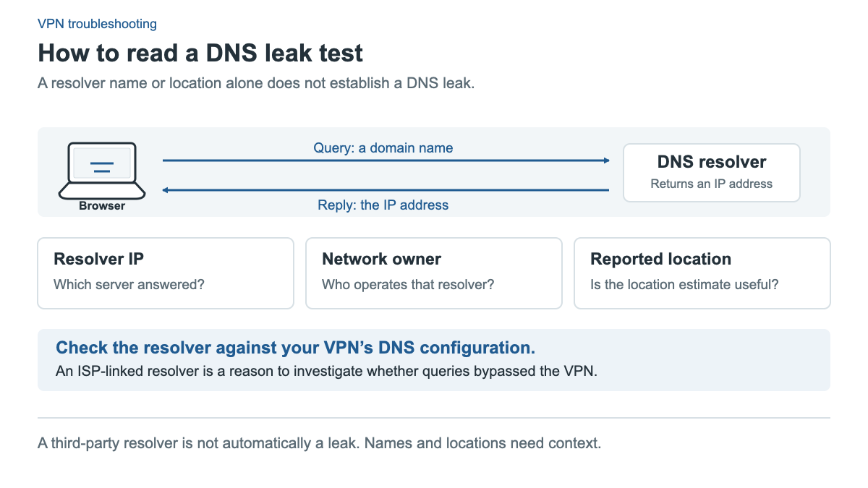Image resolution: width=868 pixels, height=488 pixels.
Task: Click 'Query: a domain name' label
Action: (x=383, y=148)
